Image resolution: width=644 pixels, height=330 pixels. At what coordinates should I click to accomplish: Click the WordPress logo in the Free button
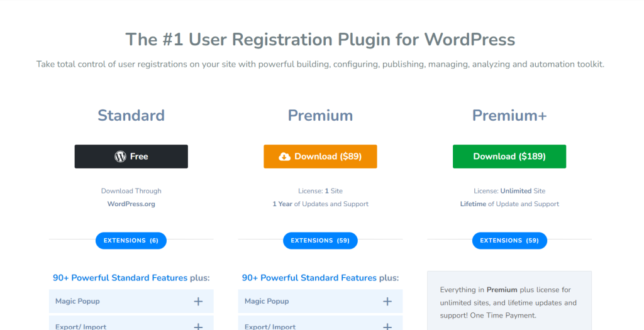point(120,157)
